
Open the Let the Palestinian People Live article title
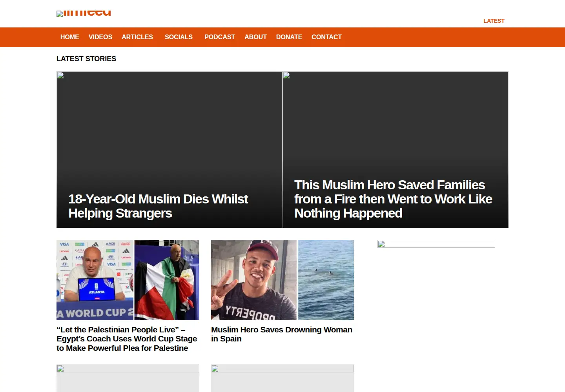click(127, 339)
